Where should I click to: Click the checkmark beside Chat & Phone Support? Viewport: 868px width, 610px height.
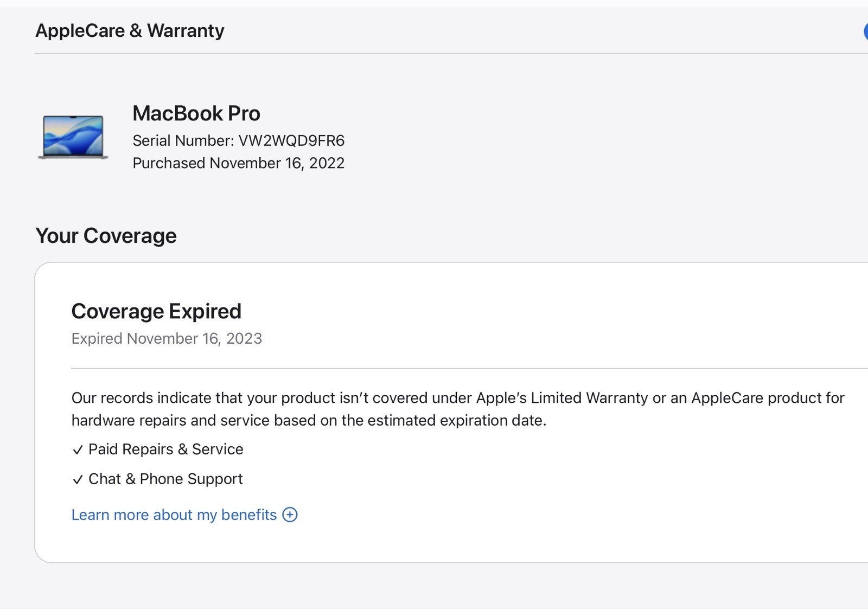pyautogui.click(x=78, y=480)
